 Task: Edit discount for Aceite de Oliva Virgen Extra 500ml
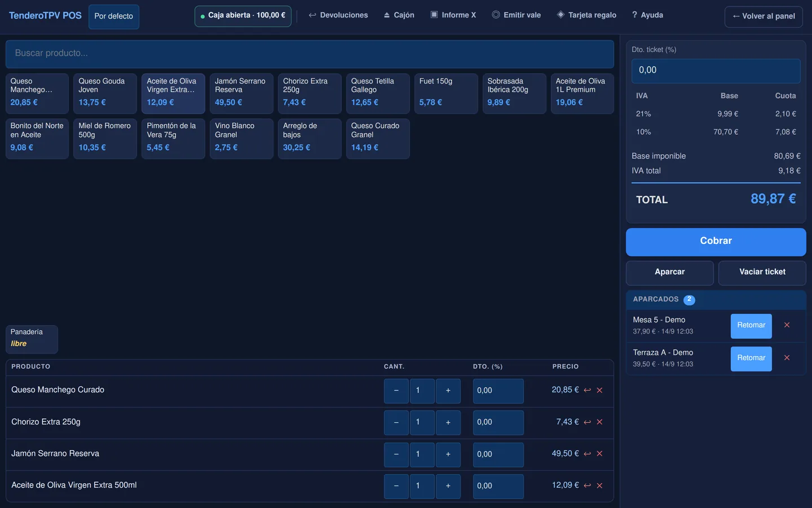498,486
